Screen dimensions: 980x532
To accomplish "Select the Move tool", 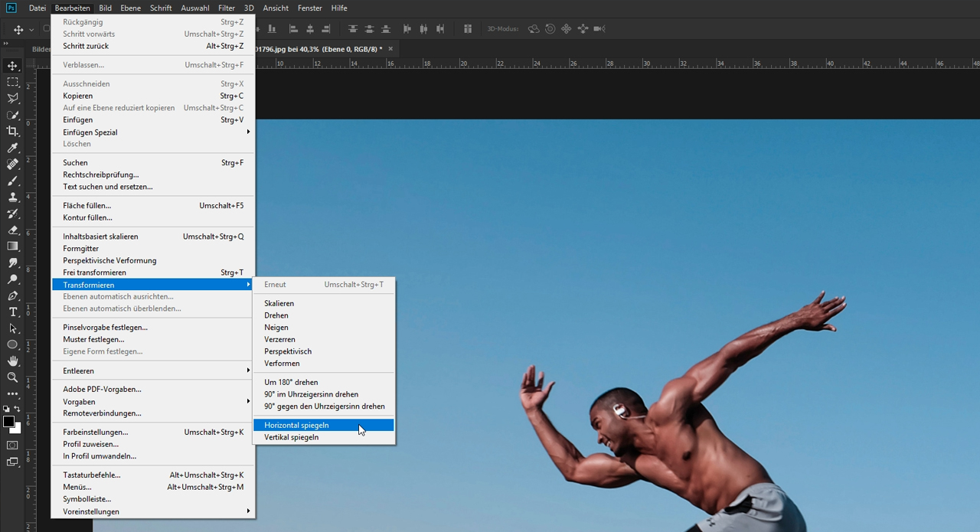I will (11, 66).
